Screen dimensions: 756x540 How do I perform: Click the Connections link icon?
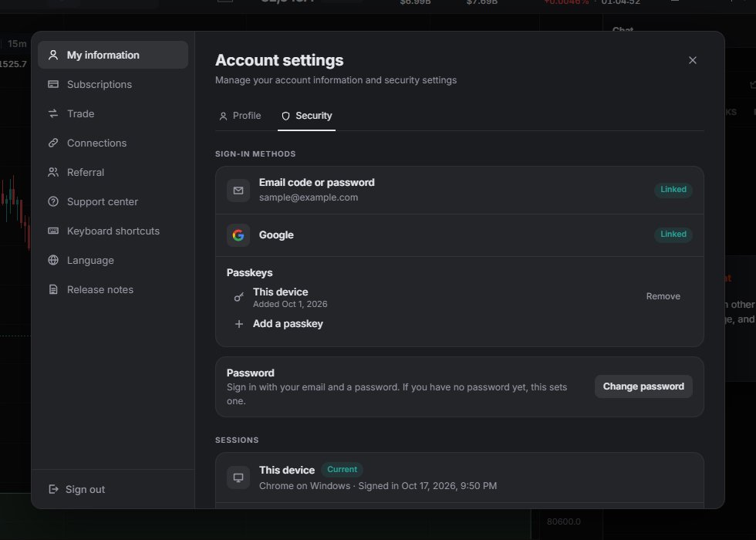pyautogui.click(x=53, y=143)
